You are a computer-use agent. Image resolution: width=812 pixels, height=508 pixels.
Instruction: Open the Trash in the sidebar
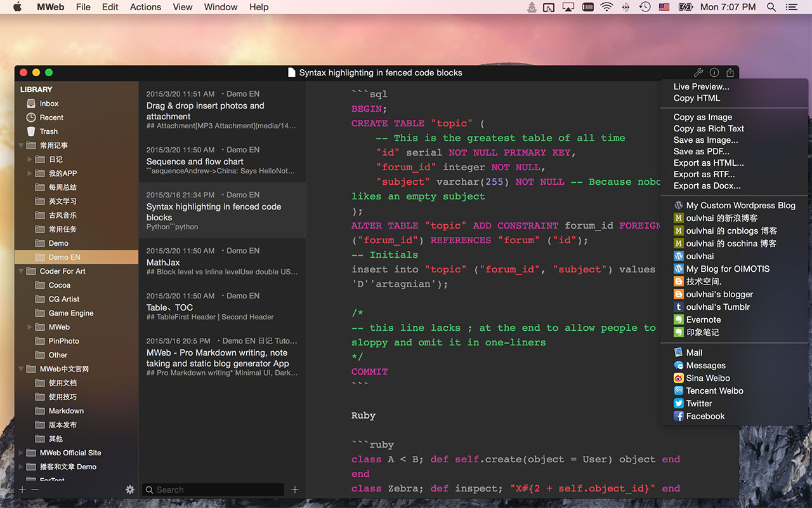[50, 131]
